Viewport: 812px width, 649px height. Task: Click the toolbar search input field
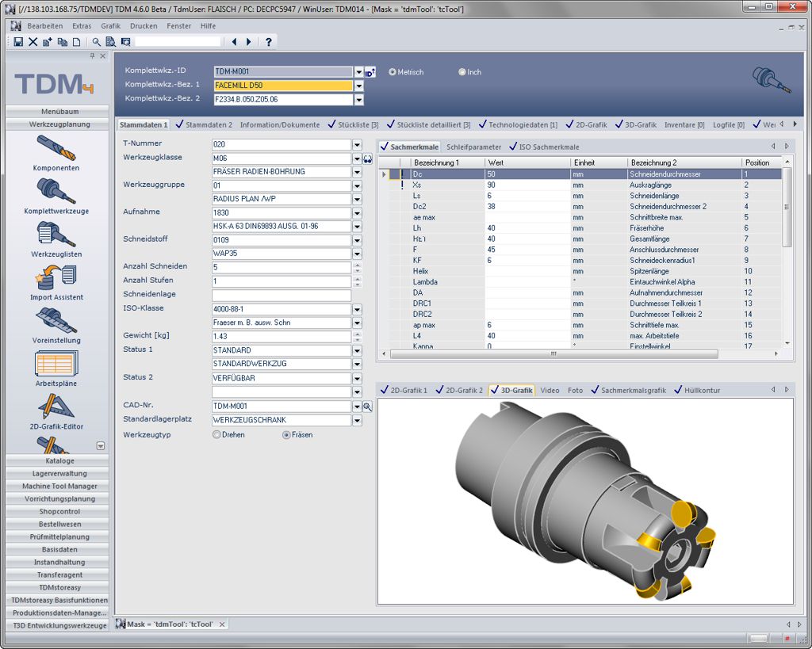(x=178, y=42)
